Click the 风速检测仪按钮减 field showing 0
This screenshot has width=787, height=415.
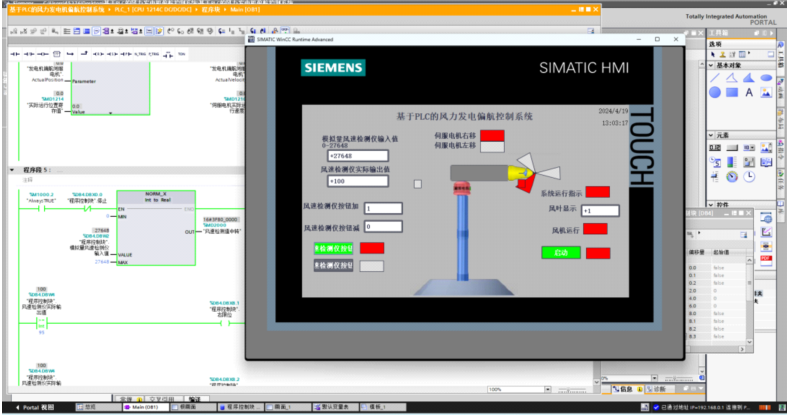pyautogui.click(x=383, y=227)
